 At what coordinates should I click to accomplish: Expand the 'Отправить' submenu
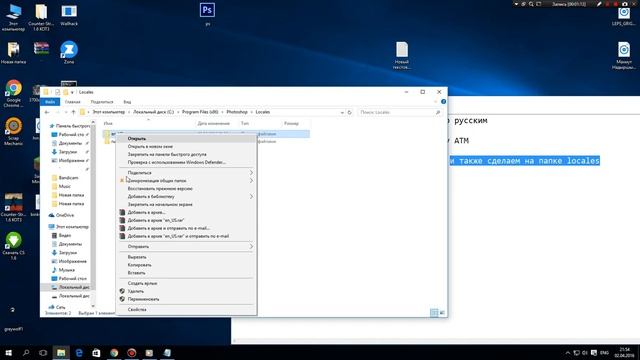(251, 247)
